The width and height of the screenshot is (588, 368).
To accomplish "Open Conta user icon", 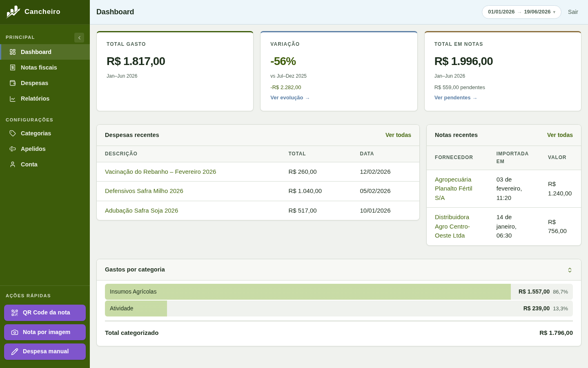I will 13,164.
